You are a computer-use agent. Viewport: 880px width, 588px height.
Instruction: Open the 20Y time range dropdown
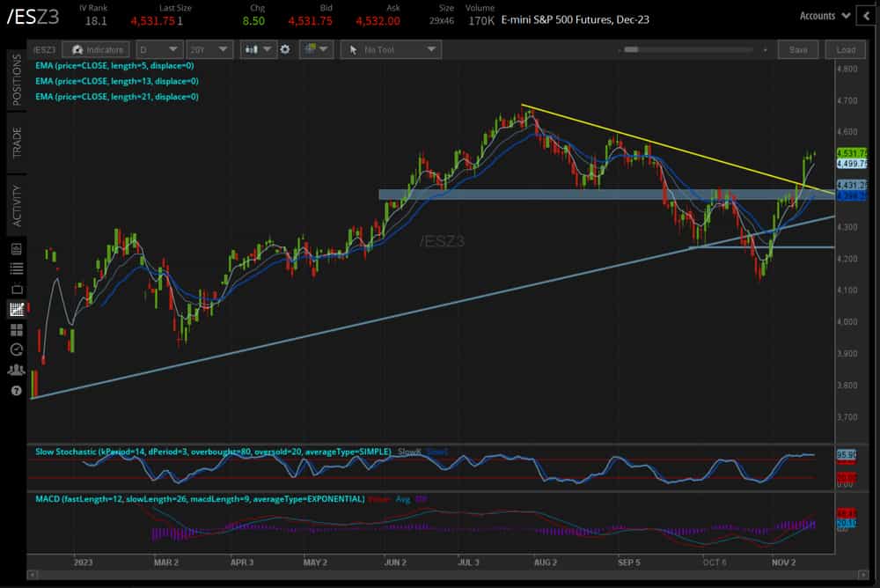coord(209,49)
